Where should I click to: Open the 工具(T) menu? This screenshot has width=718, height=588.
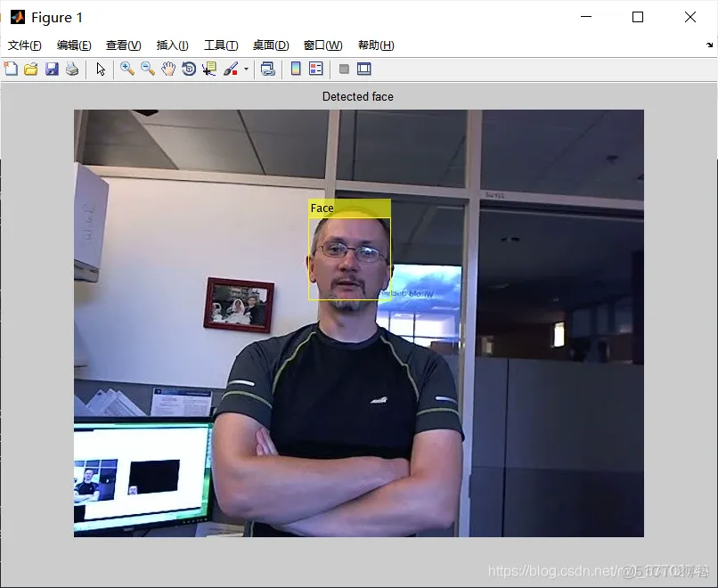220,45
